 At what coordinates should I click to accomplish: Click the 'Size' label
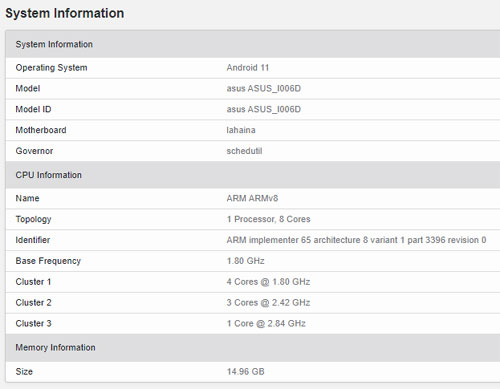[x=24, y=372]
